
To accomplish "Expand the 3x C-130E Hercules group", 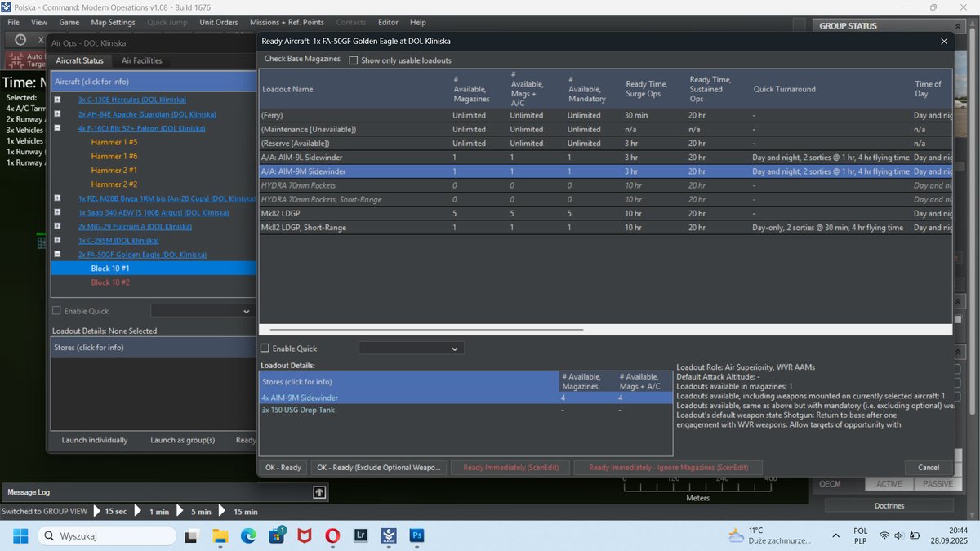I will 58,100.
